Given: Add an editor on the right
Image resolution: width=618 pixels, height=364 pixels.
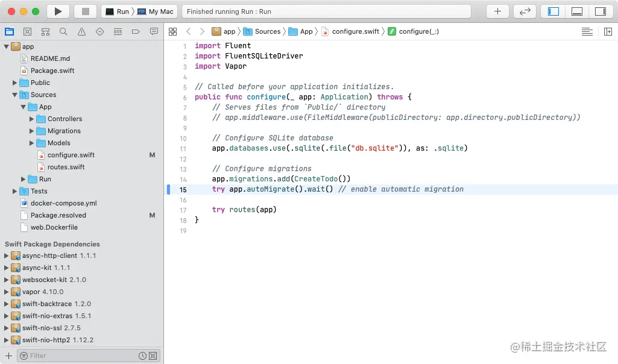Looking at the screenshot, I should click(x=608, y=31).
